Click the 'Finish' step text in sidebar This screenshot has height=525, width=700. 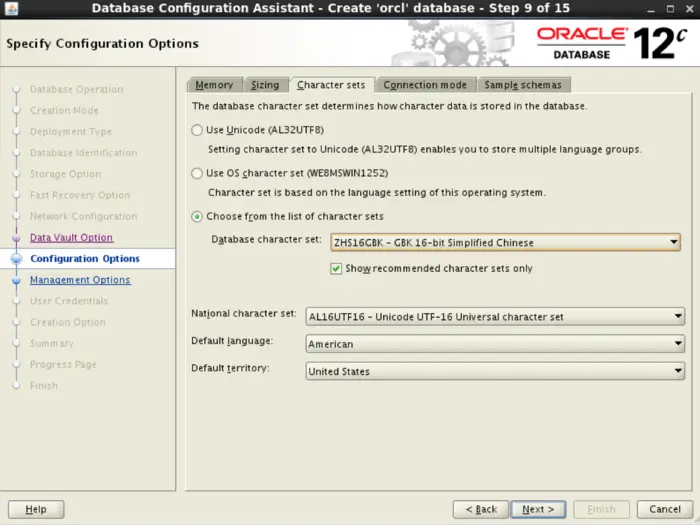pos(44,386)
